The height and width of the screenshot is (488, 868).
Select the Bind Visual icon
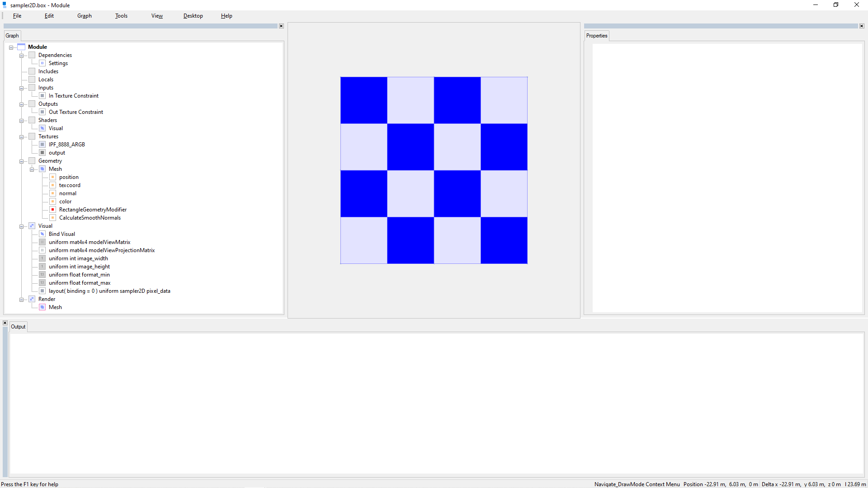[42, 234]
